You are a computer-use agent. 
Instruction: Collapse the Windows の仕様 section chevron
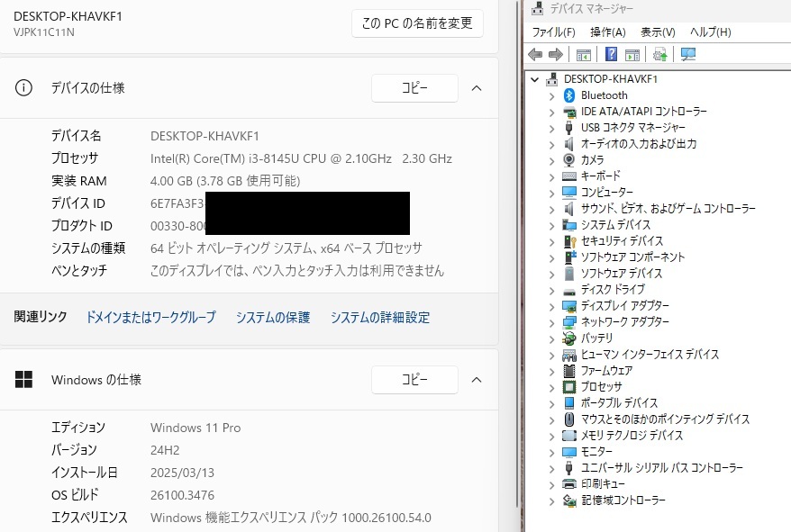click(477, 380)
